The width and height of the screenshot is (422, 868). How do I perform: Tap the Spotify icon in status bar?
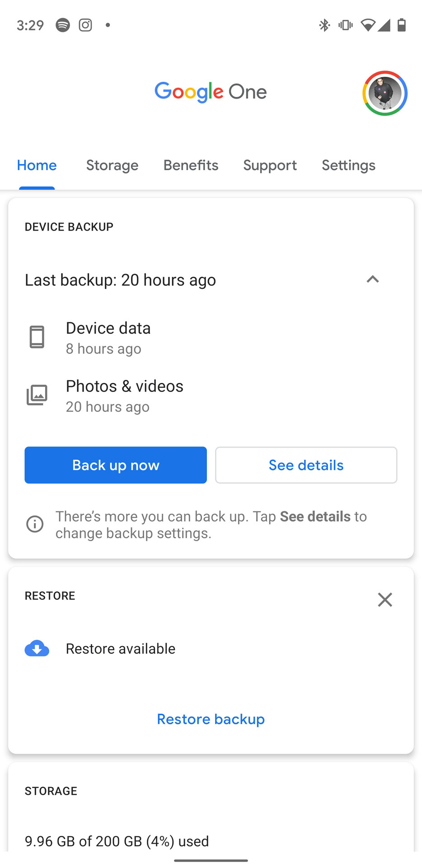pos(63,25)
